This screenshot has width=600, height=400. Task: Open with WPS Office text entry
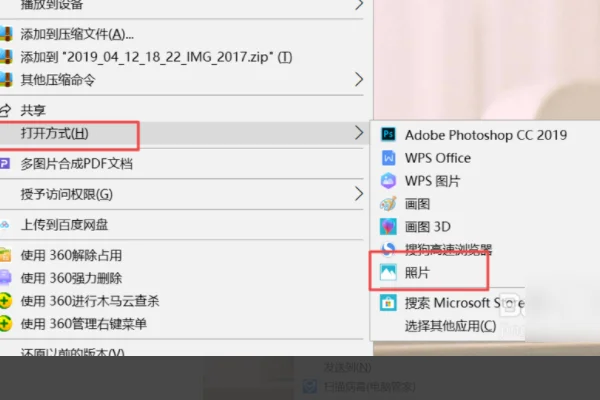[438, 158]
